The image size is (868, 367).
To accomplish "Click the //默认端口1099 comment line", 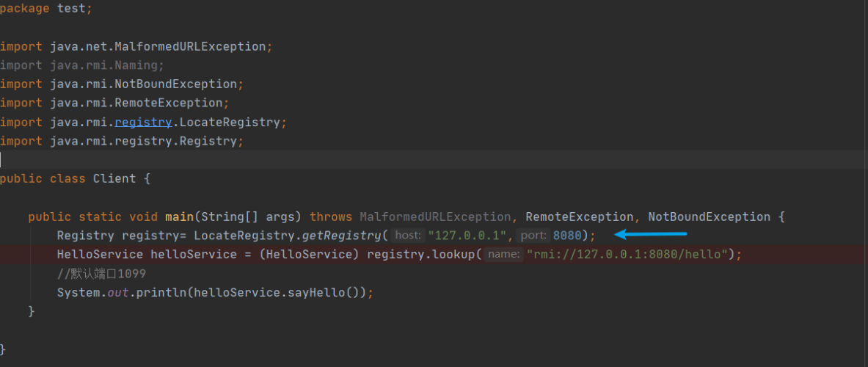I will click(x=101, y=274).
